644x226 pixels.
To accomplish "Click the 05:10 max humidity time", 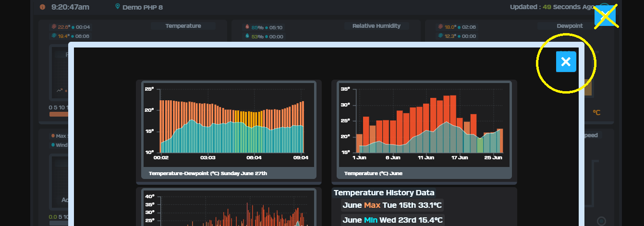I will tap(276, 27).
